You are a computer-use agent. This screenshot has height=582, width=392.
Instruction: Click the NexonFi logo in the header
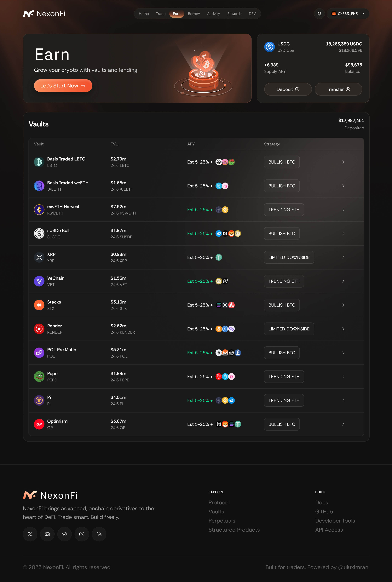[44, 14]
